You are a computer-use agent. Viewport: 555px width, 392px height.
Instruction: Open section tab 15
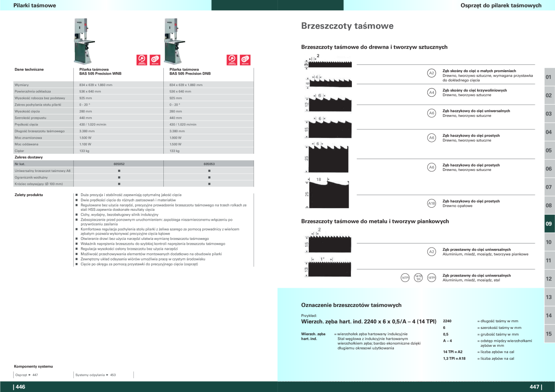(x=549, y=334)
